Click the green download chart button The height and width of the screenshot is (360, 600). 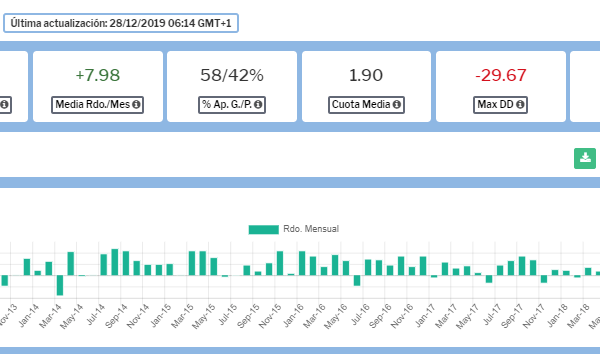tap(585, 158)
